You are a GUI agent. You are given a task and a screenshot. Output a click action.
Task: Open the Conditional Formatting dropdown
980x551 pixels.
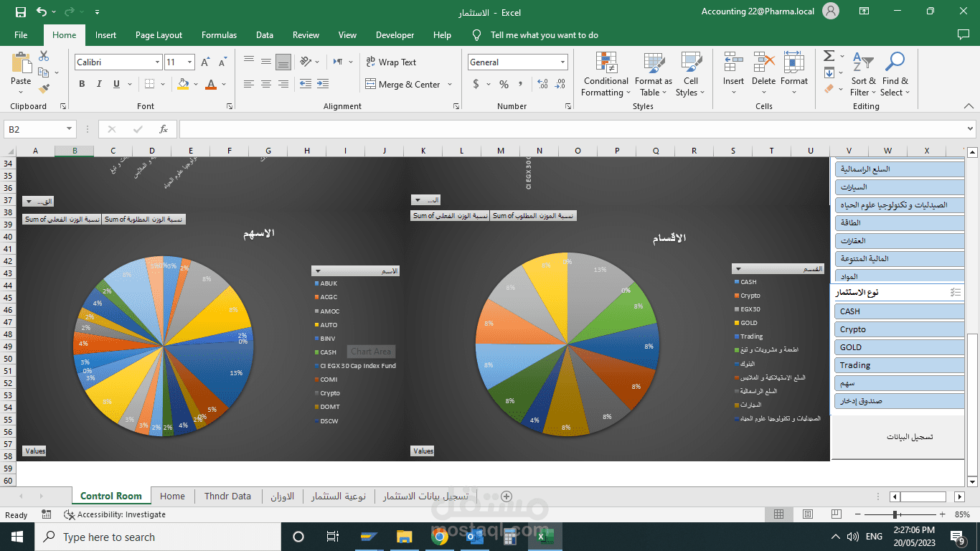point(606,75)
